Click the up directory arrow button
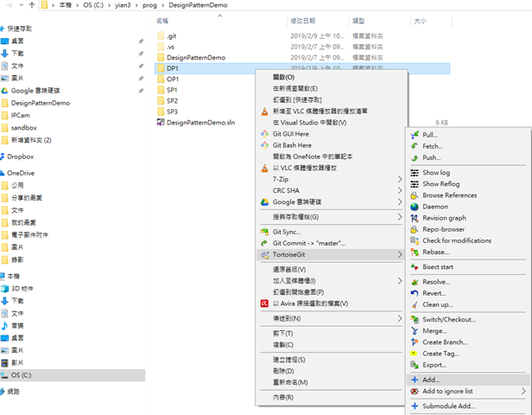 (32, 5)
